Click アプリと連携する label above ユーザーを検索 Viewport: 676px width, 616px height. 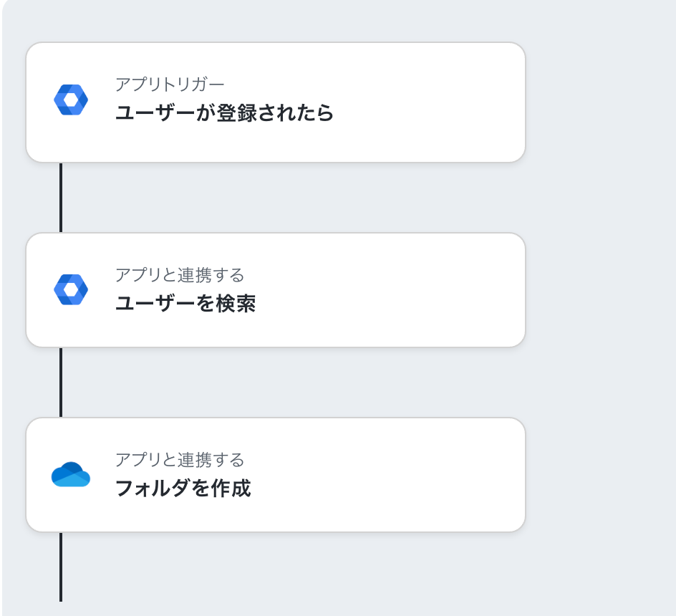(x=179, y=275)
